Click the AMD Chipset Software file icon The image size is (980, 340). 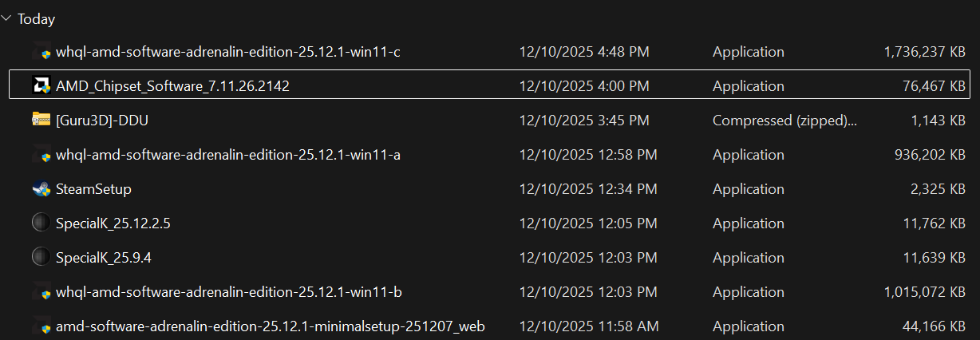(41, 85)
